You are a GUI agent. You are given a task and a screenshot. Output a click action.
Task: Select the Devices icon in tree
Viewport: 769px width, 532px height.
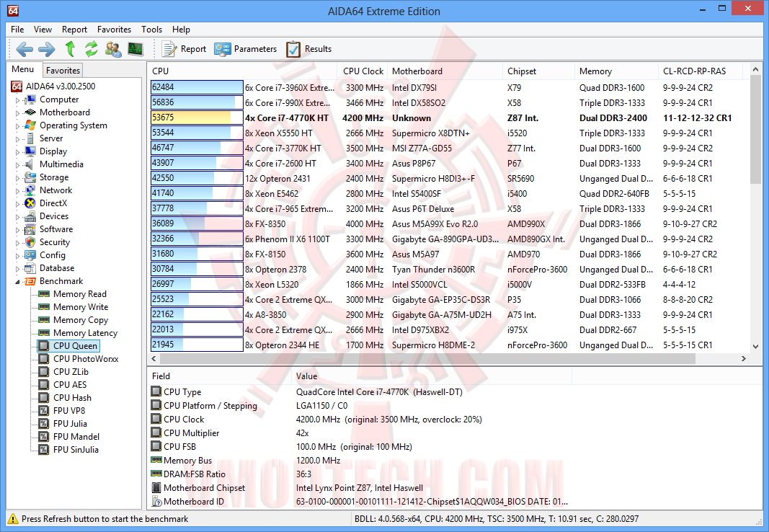coord(30,216)
